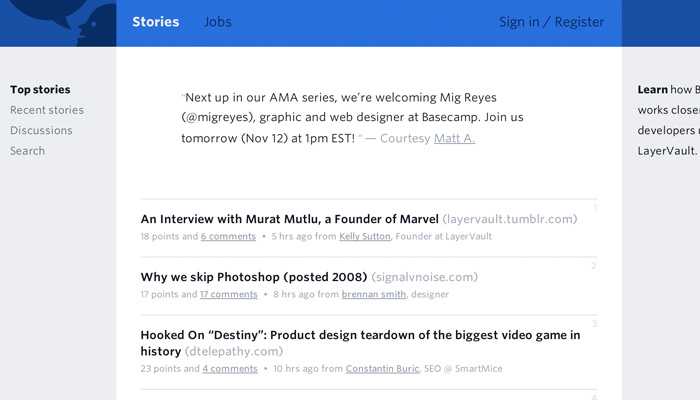Open Why we skip Photoshop story
700x400 pixels.
pyautogui.click(x=254, y=277)
